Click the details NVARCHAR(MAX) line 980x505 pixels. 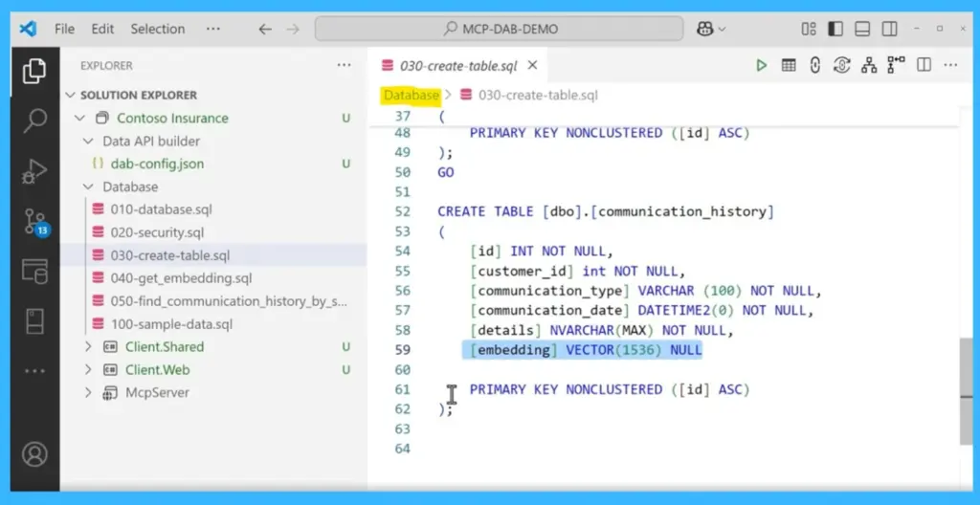pyautogui.click(x=602, y=330)
